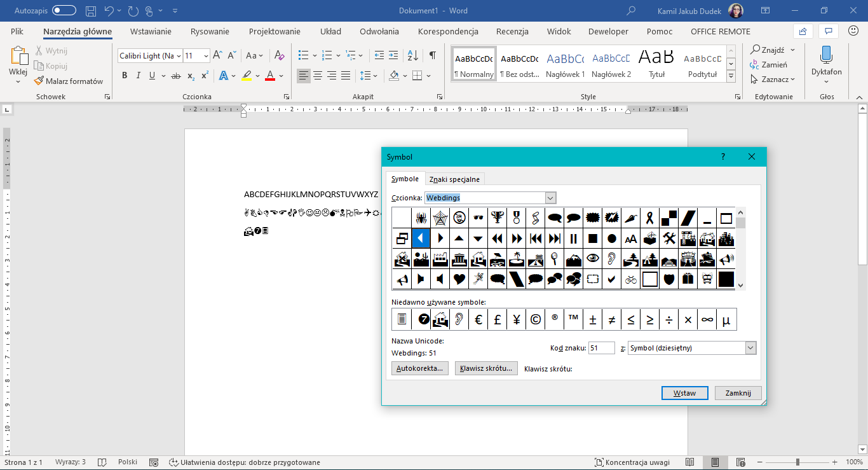Open the Czcionka Webdings font dropdown
The width and height of the screenshot is (868, 470).
click(550, 198)
